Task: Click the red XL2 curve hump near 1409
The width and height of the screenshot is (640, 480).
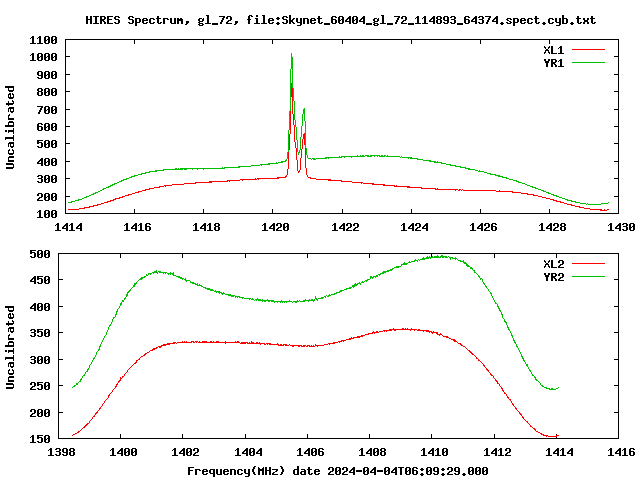Action: click(404, 329)
